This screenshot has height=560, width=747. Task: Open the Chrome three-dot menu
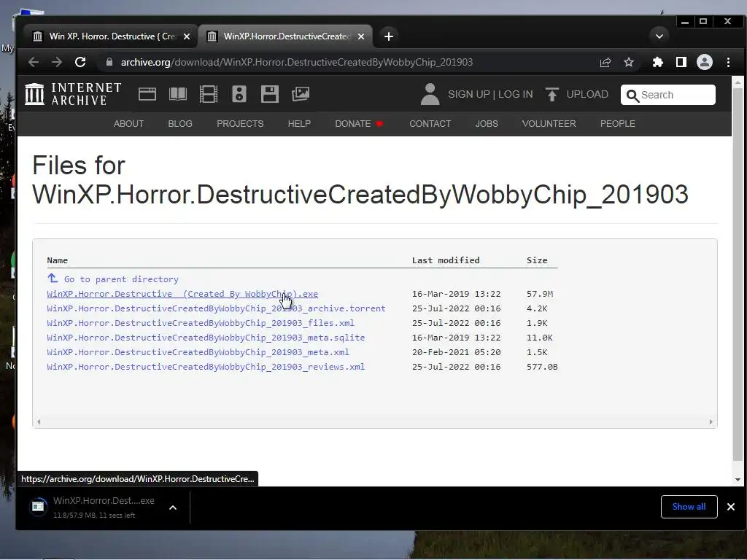pos(729,63)
